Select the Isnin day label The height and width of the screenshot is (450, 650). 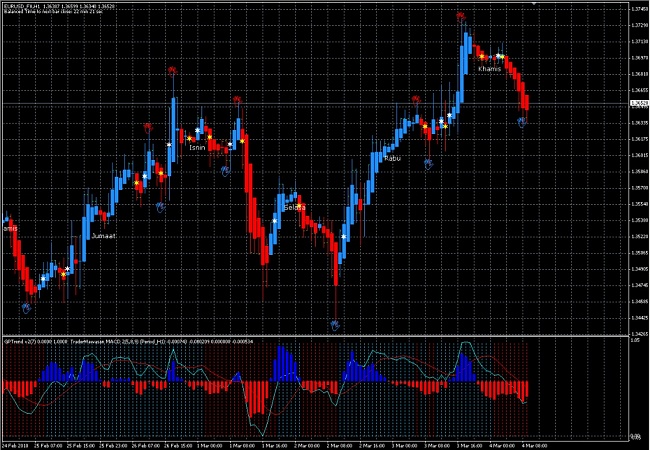(x=198, y=147)
